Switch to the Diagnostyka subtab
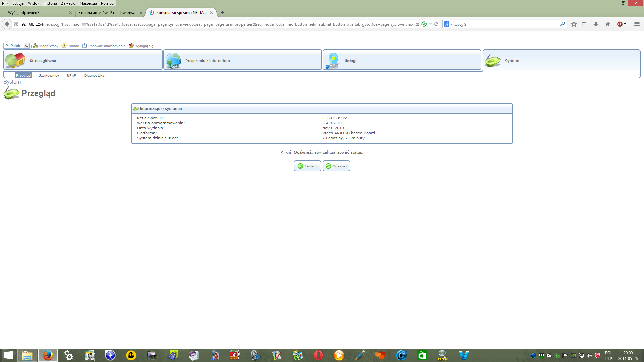The width and height of the screenshot is (644, 362). pos(94,75)
